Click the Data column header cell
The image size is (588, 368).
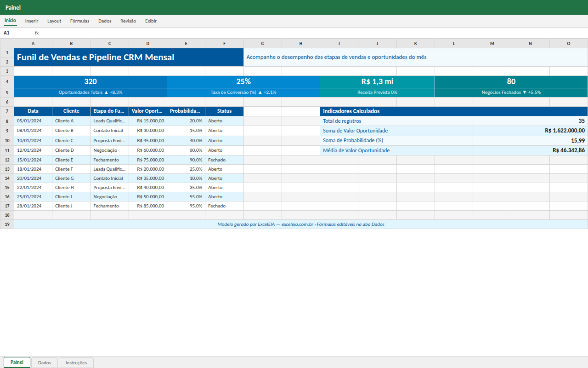pos(33,111)
